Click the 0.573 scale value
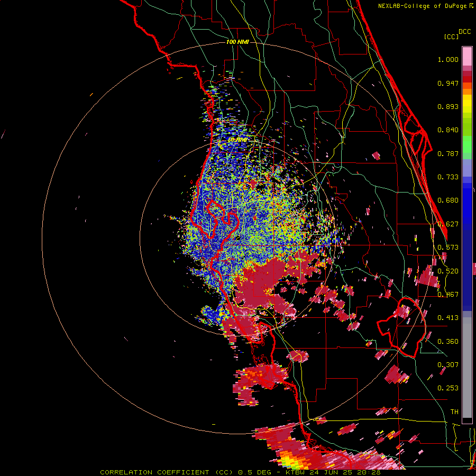Viewport: 476px width, 476px height. click(448, 248)
